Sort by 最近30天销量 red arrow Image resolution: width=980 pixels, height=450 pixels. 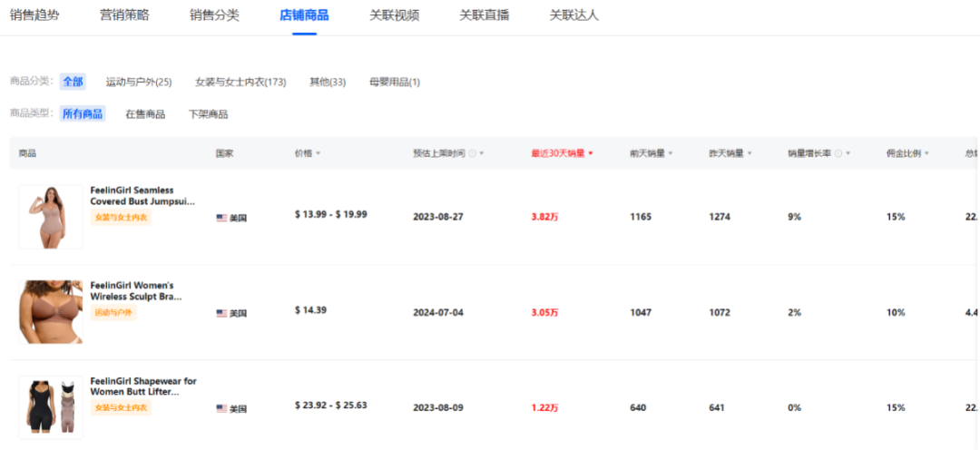tap(591, 153)
